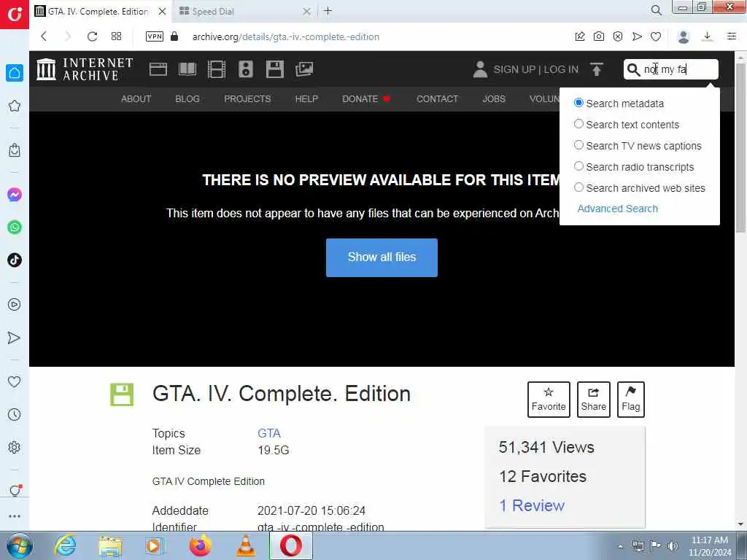Viewport: 747px width, 560px height.
Task: Open WhatsApp in the sidebar
Action: 15,227
